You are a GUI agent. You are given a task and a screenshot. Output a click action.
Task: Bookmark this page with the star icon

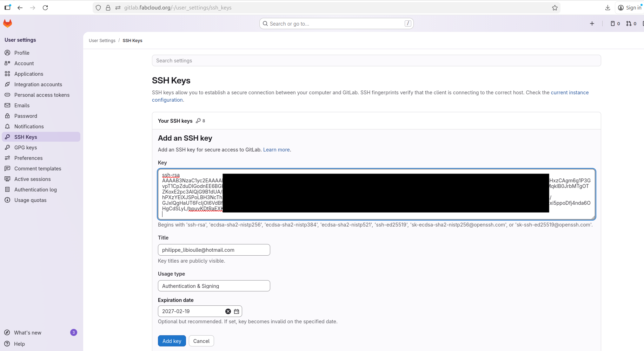pos(555,8)
